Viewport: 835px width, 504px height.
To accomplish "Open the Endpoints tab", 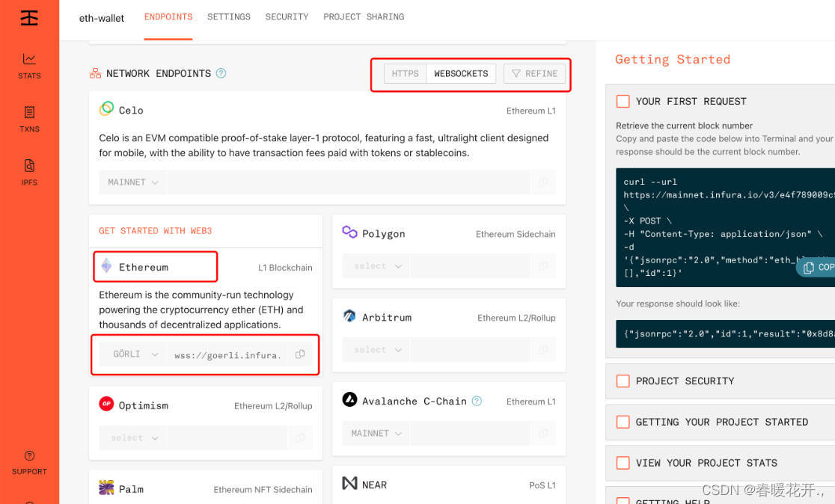I will tap(168, 17).
